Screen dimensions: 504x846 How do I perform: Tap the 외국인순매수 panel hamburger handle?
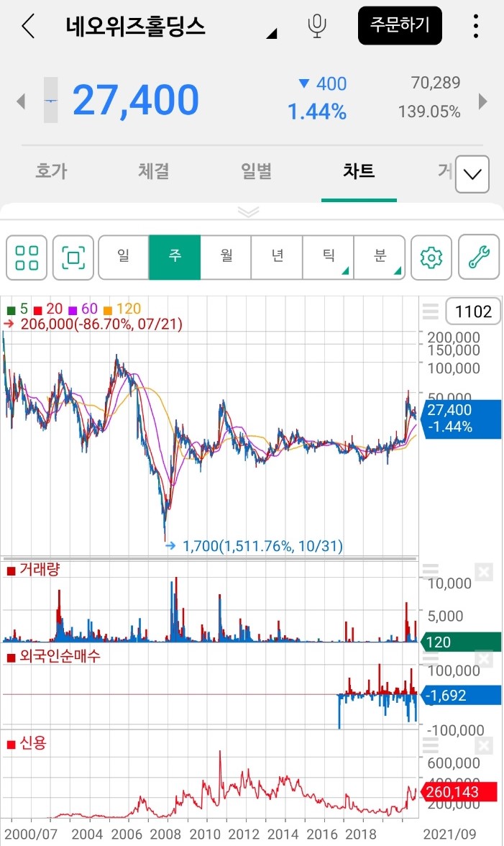430,658
